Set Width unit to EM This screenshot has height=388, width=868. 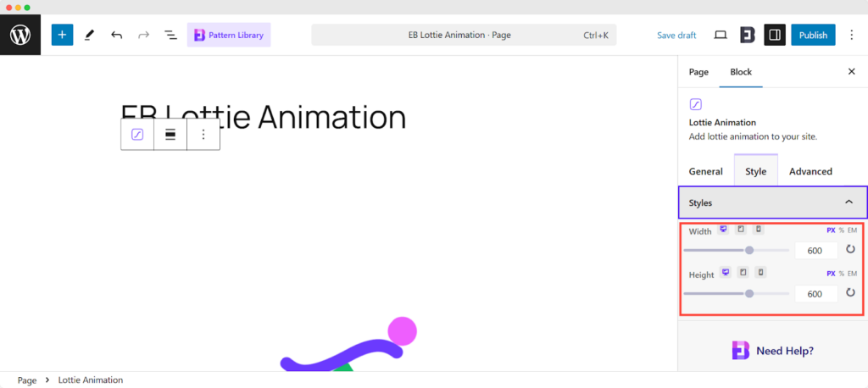tap(852, 230)
